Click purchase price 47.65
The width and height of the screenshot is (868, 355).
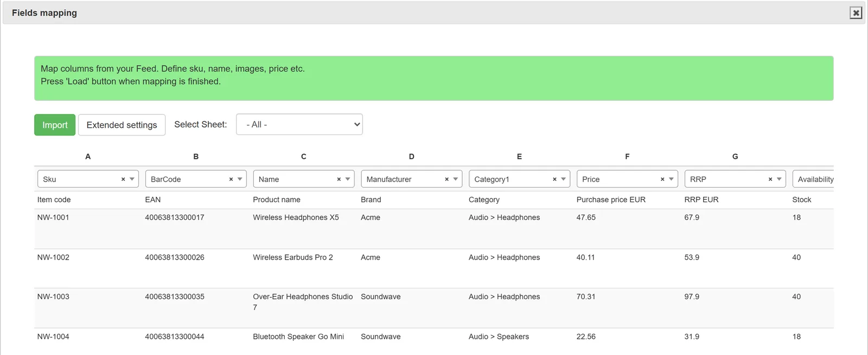pos(586,217)
